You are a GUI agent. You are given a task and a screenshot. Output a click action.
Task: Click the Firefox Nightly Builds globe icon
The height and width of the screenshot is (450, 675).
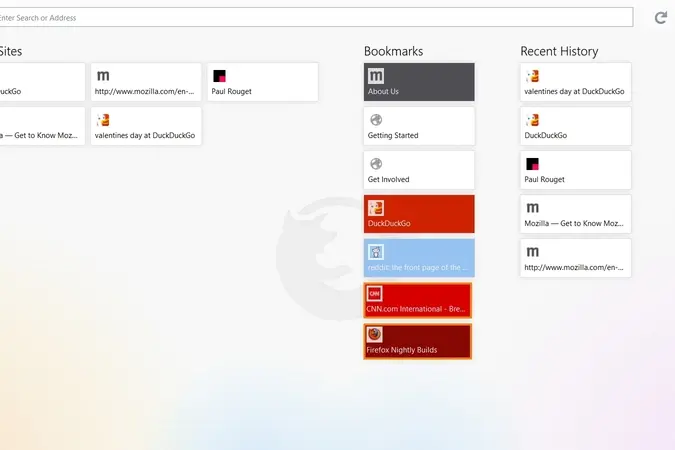[x=374, y=335]
